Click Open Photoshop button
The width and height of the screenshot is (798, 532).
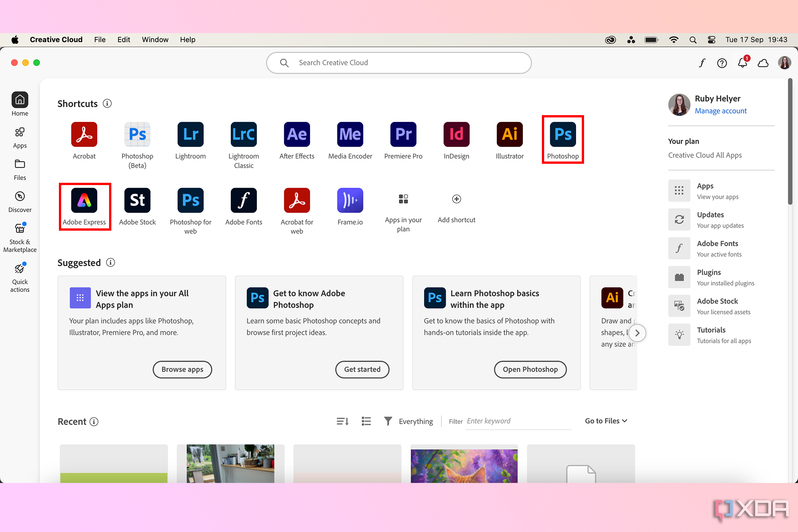coord(530,369)
